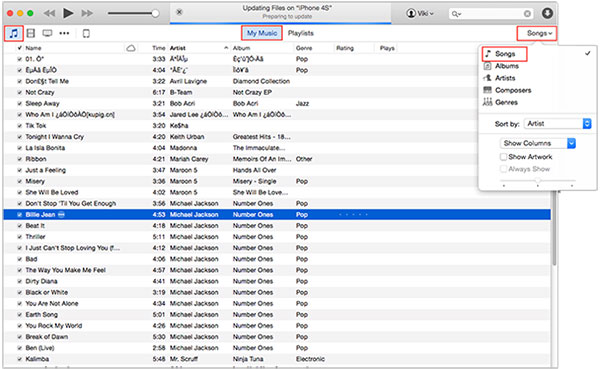Uncheck the Tik Tok song checkbox

click(20, 126)
